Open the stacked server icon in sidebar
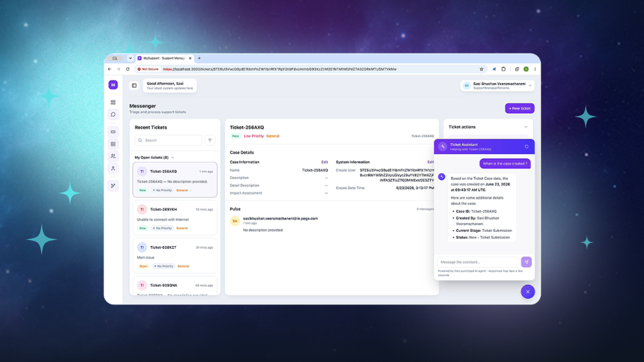The width and height of the screenshot is (644, 362). 113,144
